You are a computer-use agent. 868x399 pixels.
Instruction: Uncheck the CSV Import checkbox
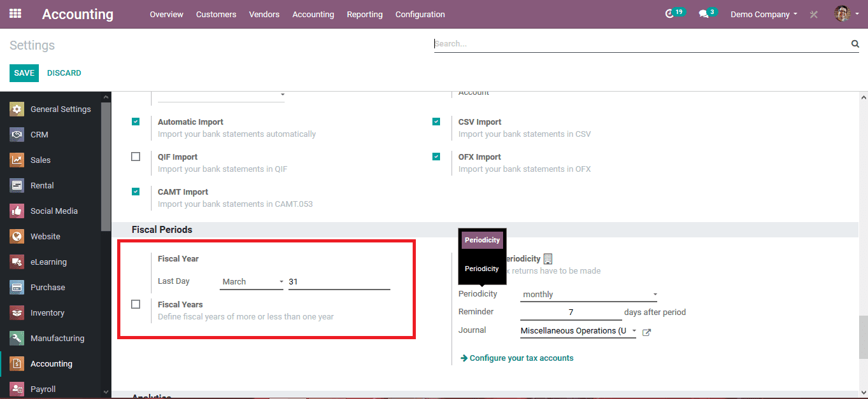[x=436, y=122]
